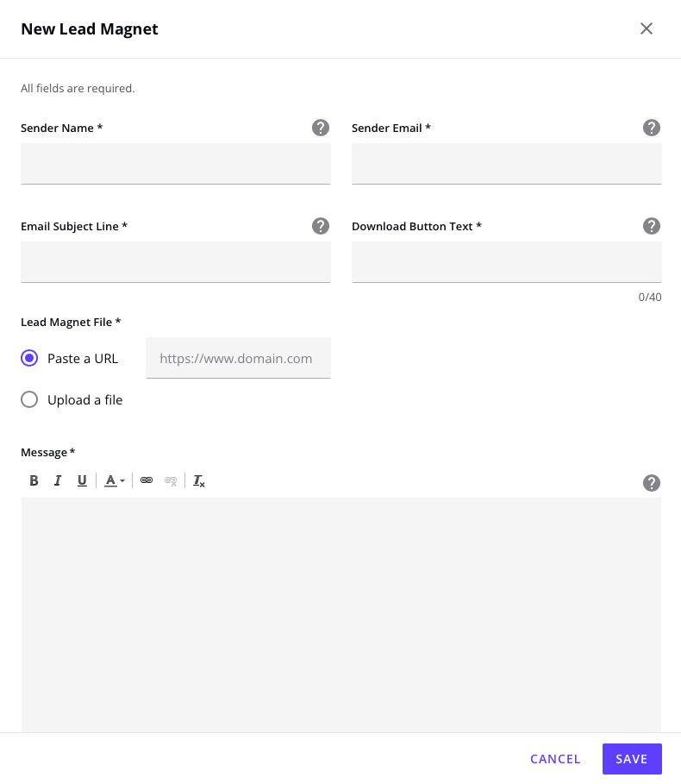This screenshot has width=681, height=784.
Task: Insert a hyperlink using the link icon
Action: [147, 480]
